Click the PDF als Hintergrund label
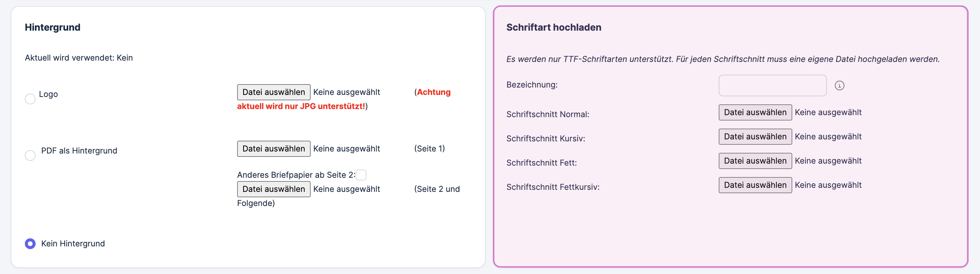The width and height of the screenshot is (980, 274). (79, 150)
